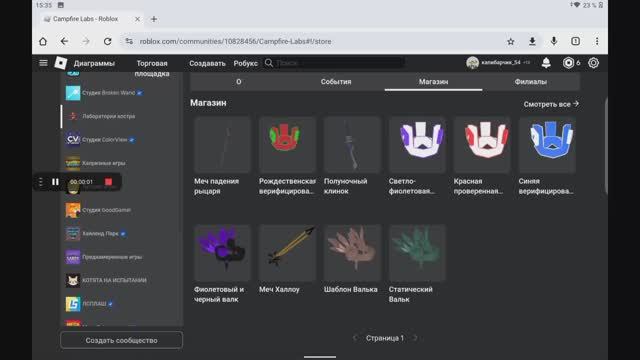Go to browser home page
Viewport: 640px width, 360px height.
pos(43,41)
